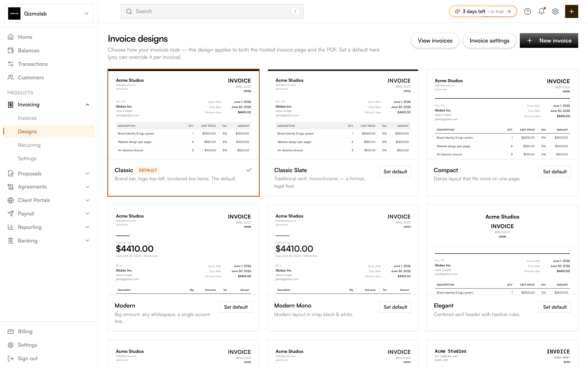Select the Classic Slate preview thumbnail
The width and height of the screenshot is (588, 368).
[343, 114]
